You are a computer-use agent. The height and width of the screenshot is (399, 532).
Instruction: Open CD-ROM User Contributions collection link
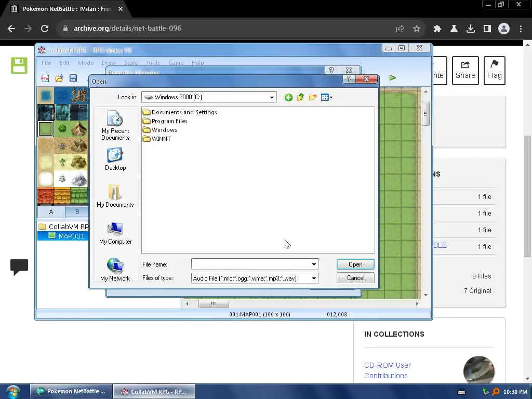388,370
